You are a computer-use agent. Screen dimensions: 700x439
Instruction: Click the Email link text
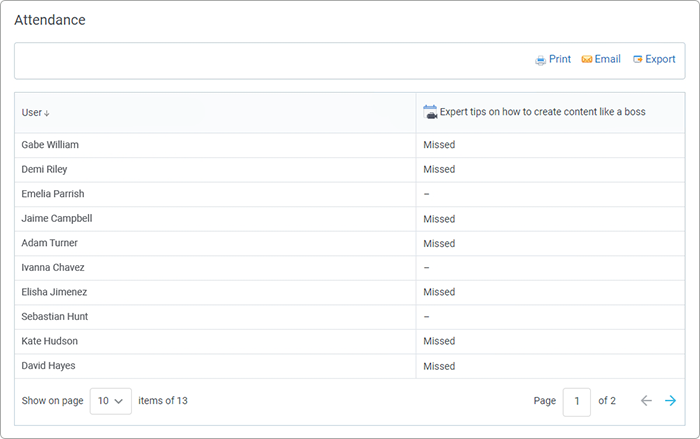tap(608, 59)
